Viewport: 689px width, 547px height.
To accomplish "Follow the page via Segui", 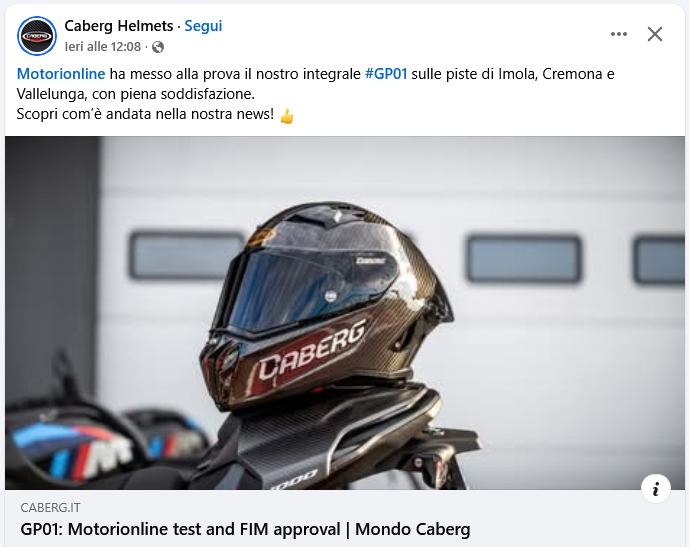I will (203, 26).
